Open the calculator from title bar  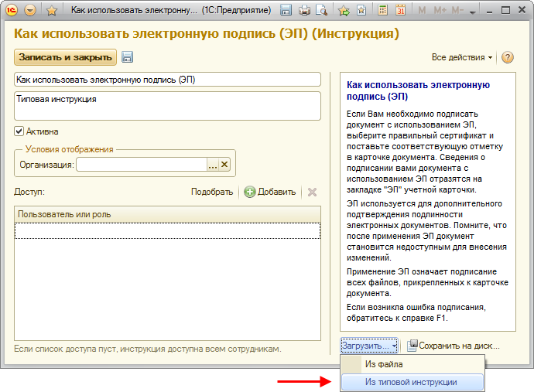click(382, 11)
